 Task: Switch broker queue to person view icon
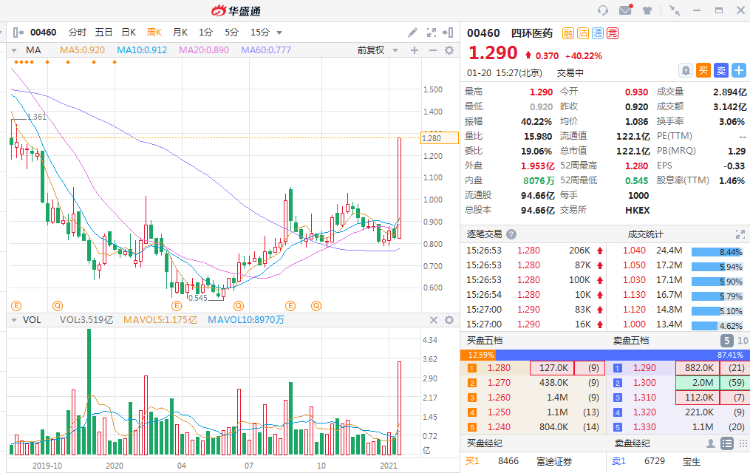[711, 444]
